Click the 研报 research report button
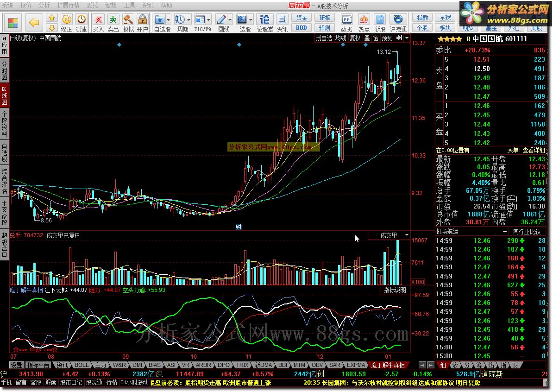The width and height of the screenshot is (553, 392). tap(325, 18)
